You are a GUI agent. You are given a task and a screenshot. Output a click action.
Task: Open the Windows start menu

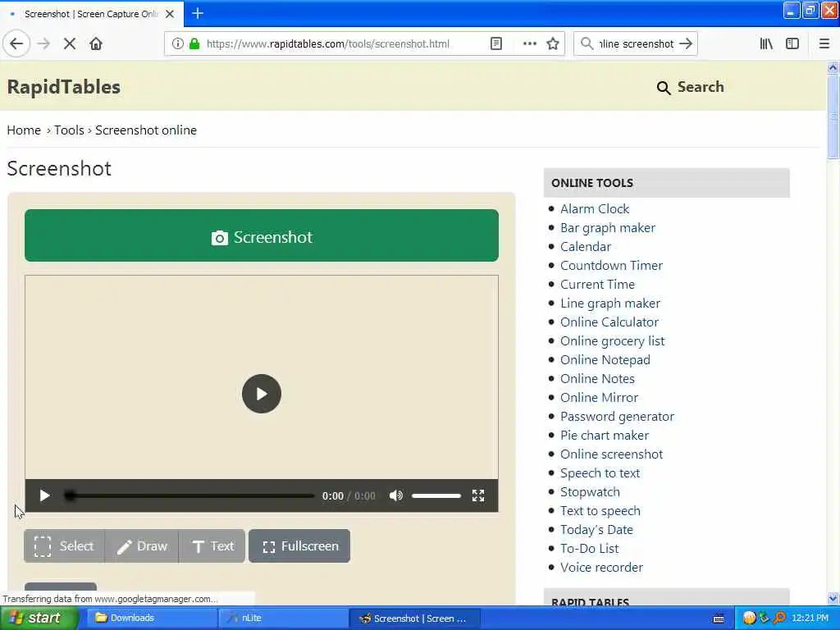coord(39,618)
